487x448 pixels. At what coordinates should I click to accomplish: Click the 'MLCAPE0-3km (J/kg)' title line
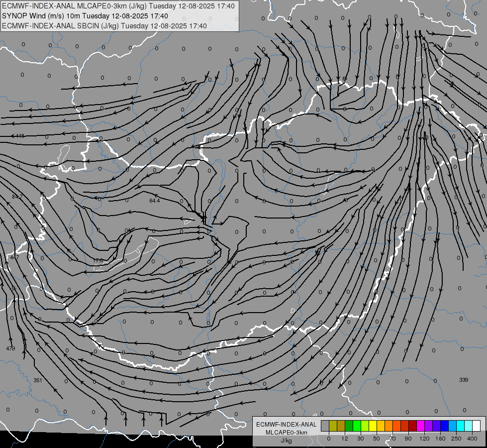pos(118,6)
